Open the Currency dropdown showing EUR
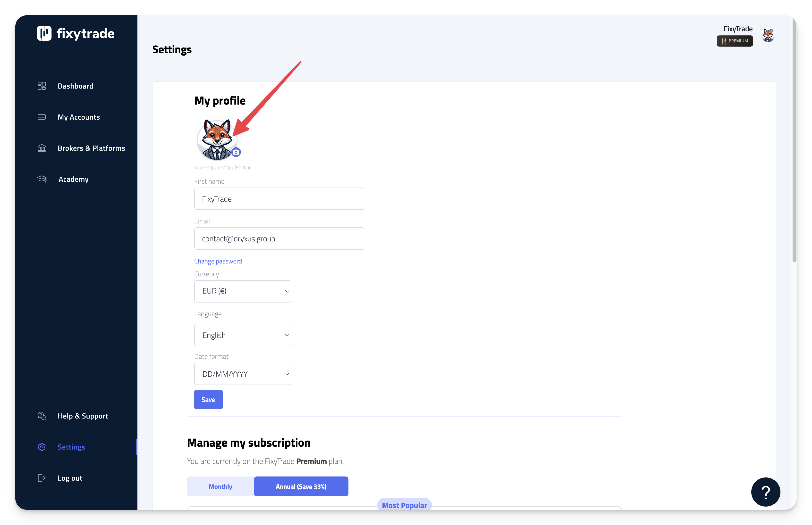Screen dimensions: 812x525 [243, 291]
